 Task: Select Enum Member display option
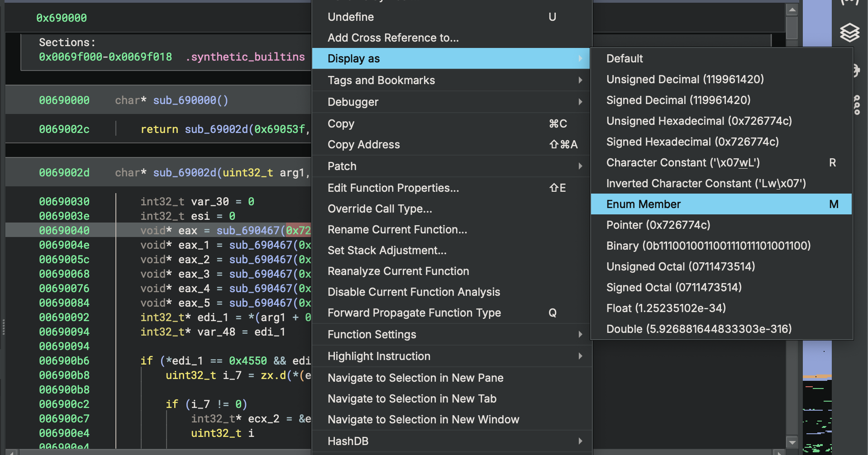click(721, 204)
